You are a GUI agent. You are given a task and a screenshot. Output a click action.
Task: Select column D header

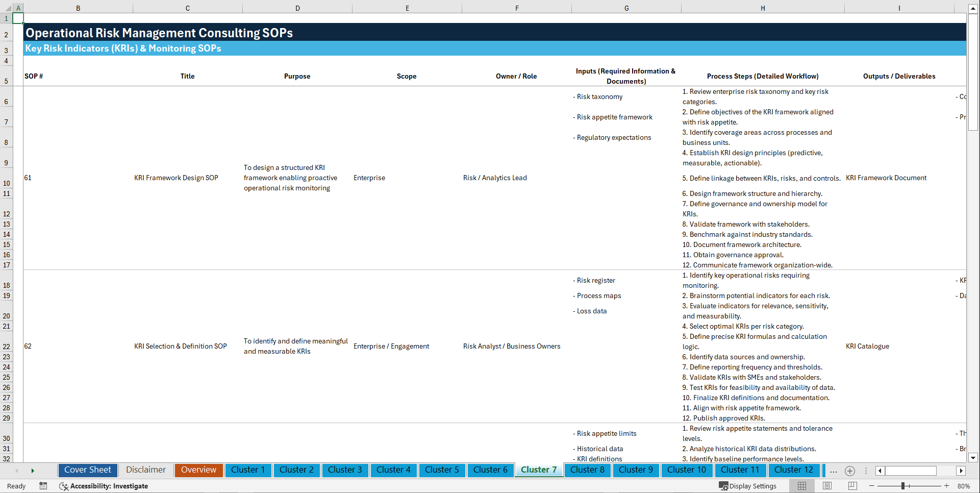[297, 8]
